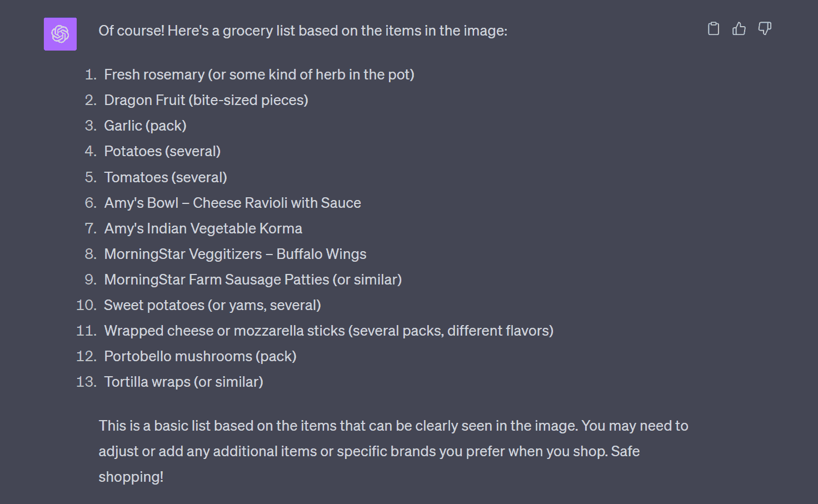Image resolution: width=818 pixels, height=504 pixels.
Task: Click the intro line "Of course! Here's a grocery list"
Action: point(302,31)
